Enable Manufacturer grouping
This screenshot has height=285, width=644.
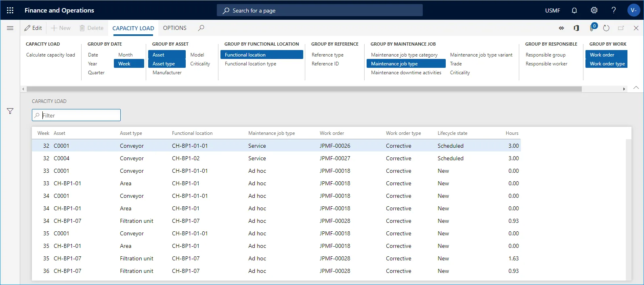[x=167, y=73]
